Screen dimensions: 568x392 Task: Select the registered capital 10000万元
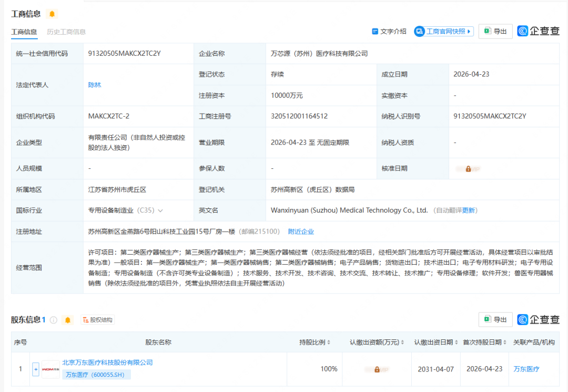pyautogui.click(x=287, y=96)
